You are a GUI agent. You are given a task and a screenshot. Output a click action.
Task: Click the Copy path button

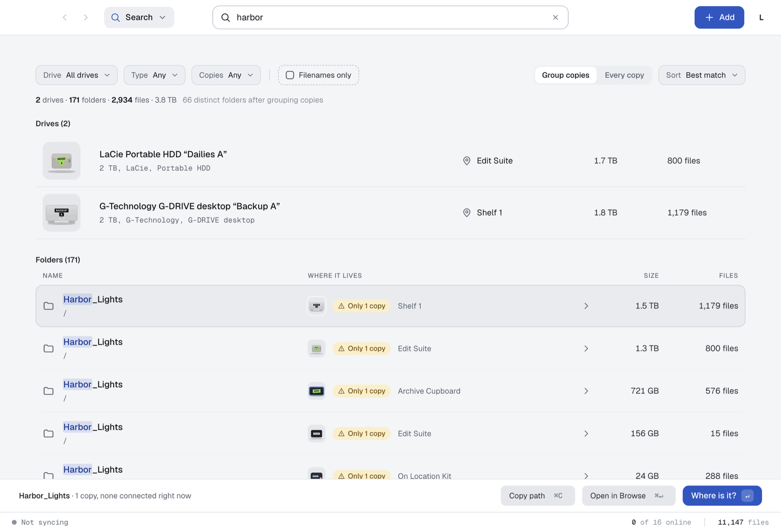tap(537, 496)
